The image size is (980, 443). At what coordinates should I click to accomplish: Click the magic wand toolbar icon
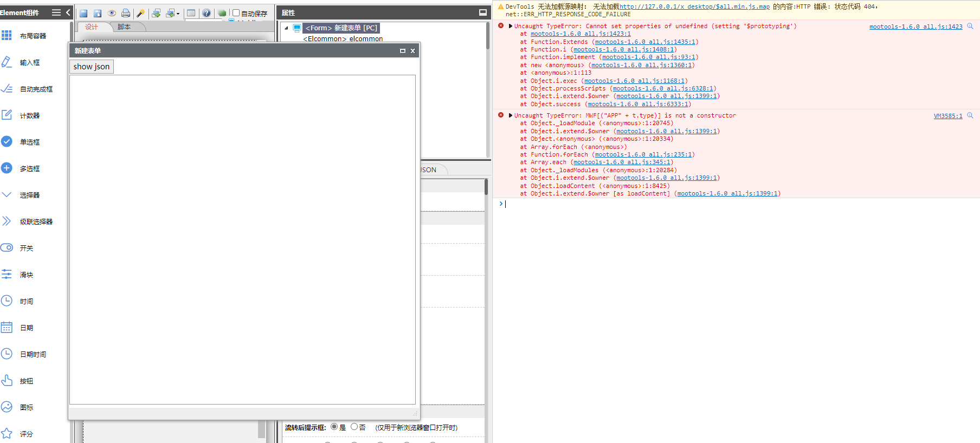(x=140, y=13)
